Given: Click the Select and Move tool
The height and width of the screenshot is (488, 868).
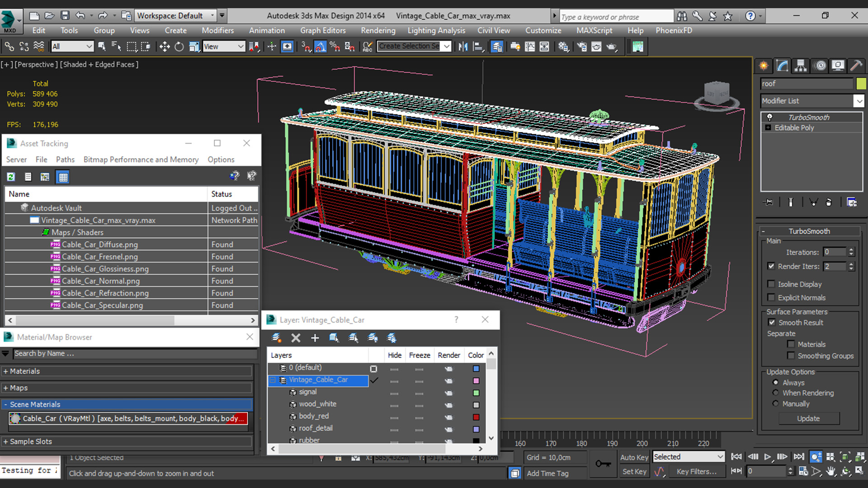Looking at the screenshot, I should [165, 47].
